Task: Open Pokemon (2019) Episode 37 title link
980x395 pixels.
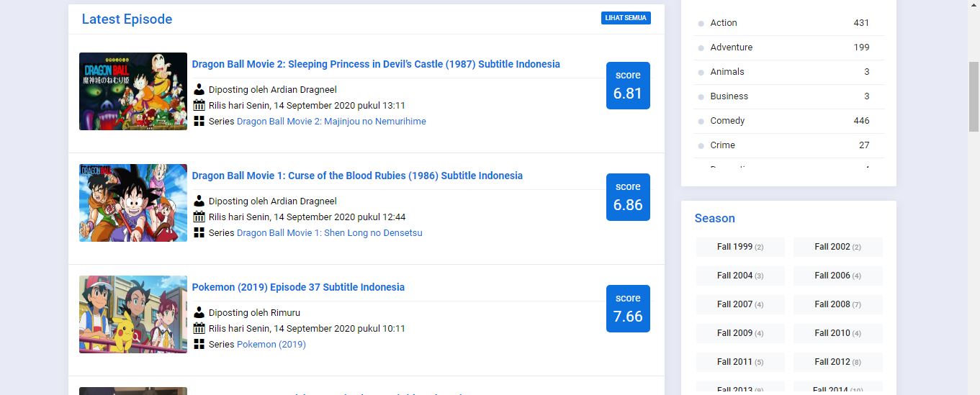Action: pos(298,287)
